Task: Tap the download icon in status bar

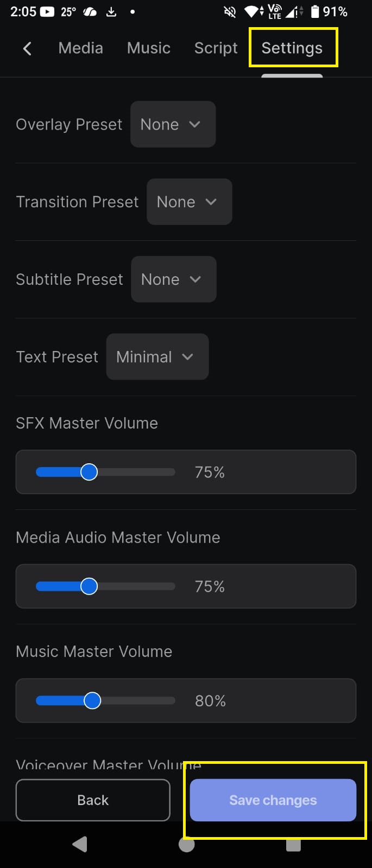Action: coord(111,11)
